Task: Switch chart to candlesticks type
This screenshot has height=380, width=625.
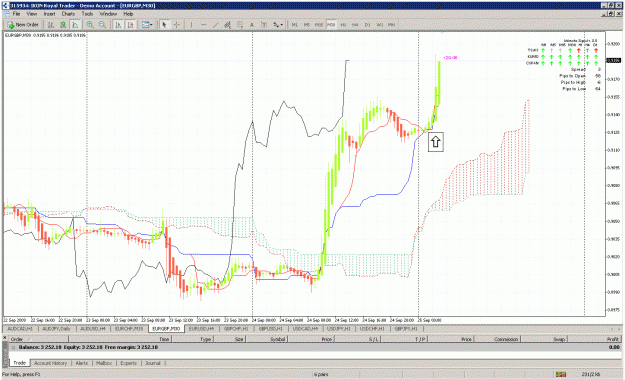Action: click(63, 25)
